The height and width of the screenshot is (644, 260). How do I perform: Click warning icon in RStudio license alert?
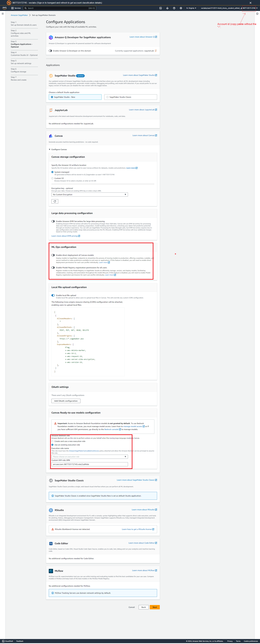[53, 529]
